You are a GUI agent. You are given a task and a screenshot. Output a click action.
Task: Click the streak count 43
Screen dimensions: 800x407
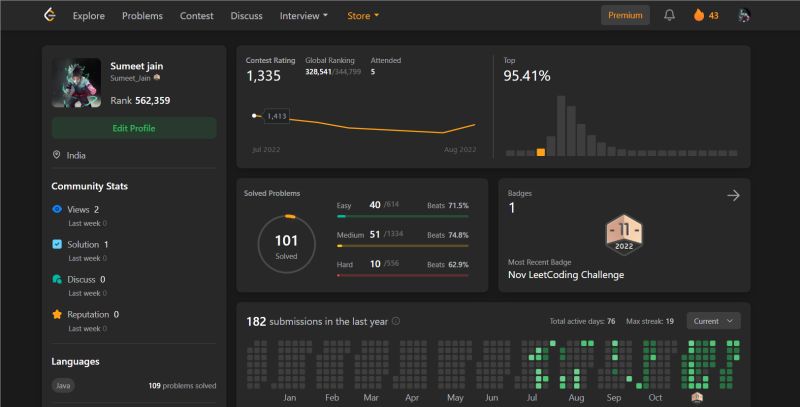(713, 16)
